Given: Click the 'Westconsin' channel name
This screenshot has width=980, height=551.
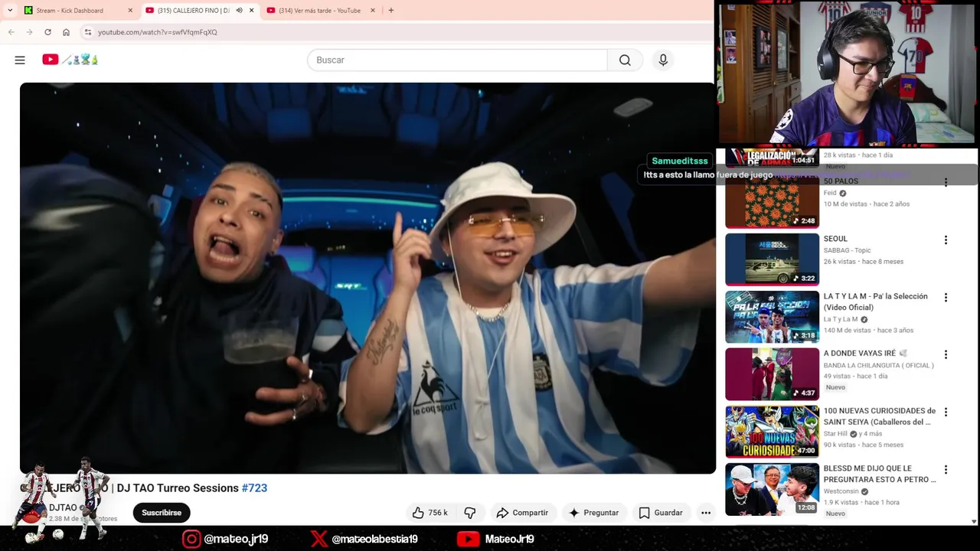Looking at the screenshot, I should [841, 491].
